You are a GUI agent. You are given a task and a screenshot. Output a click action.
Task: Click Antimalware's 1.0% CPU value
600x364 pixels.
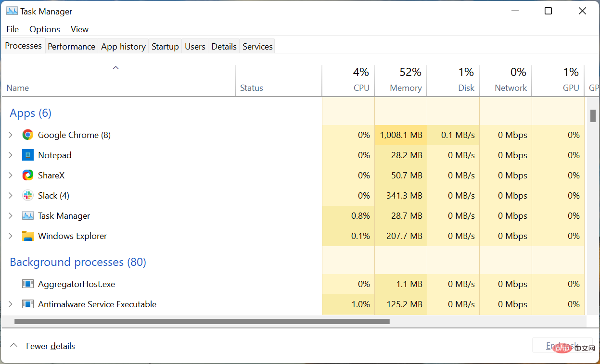tap(360, 304)
